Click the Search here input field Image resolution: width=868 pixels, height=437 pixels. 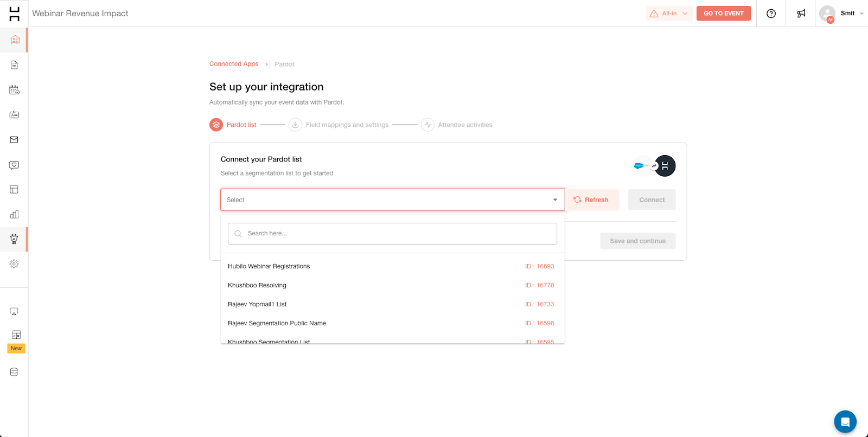(x=392, y=234)
